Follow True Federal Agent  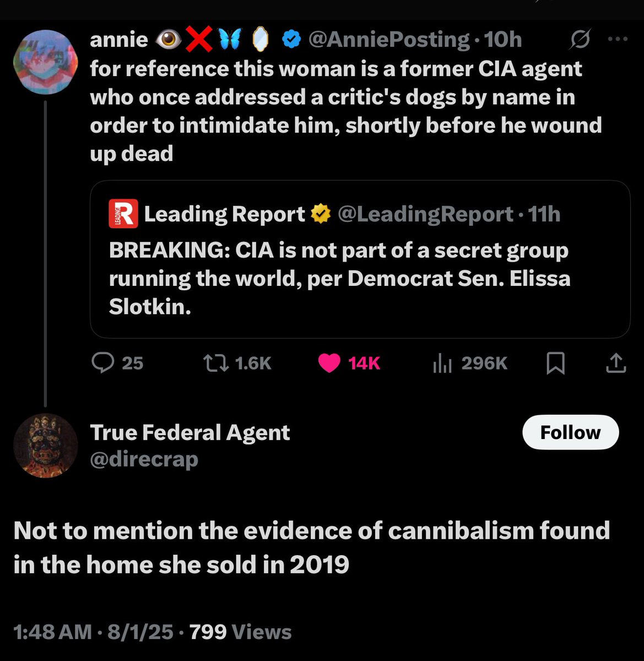tap(570, 432)
